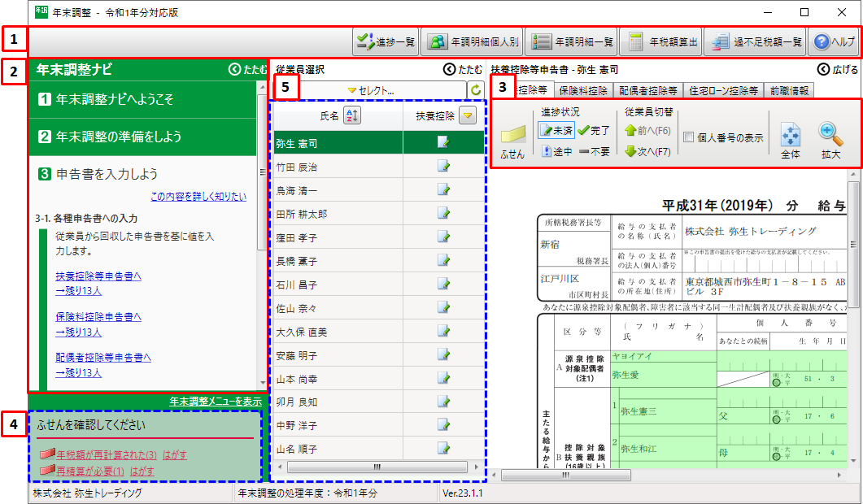Click the status icon for 中野 洋子

[443, 425]
